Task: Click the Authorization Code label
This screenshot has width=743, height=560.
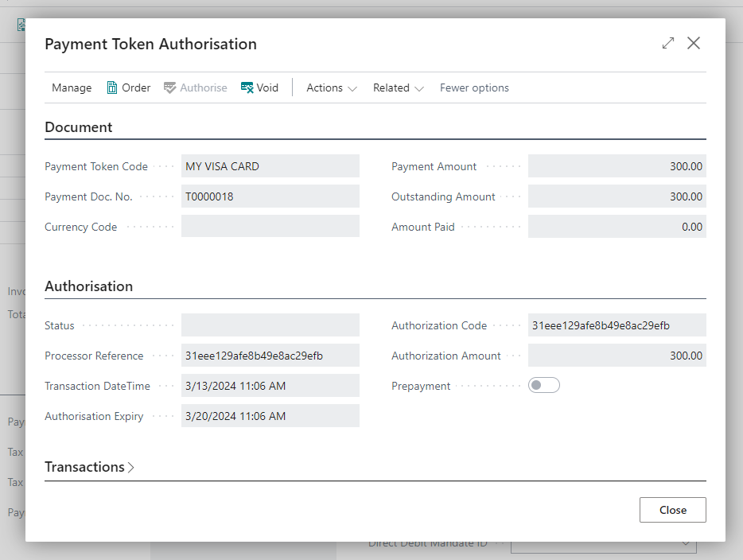Action: point(439,325)
